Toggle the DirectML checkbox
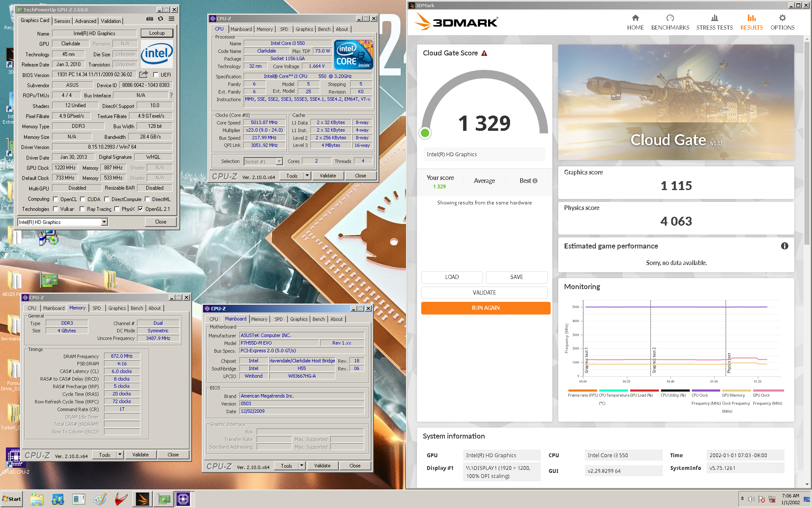The width and height of the screenshot is (812, 508). tap(147, 199)
